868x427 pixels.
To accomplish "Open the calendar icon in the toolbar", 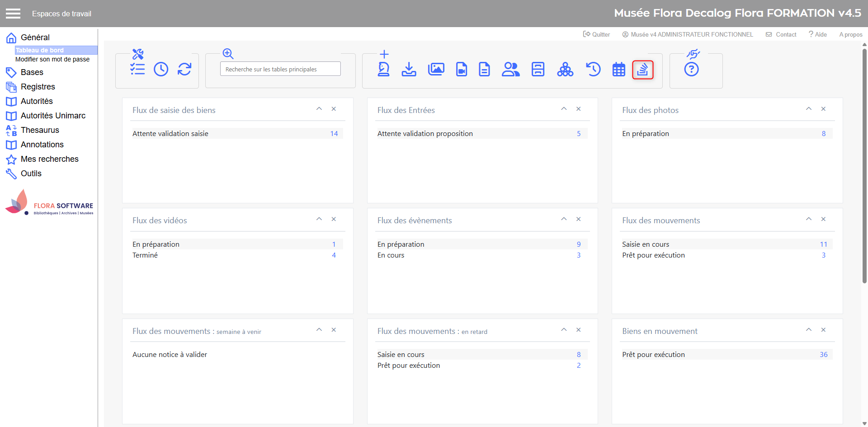I will pos(618,70).
